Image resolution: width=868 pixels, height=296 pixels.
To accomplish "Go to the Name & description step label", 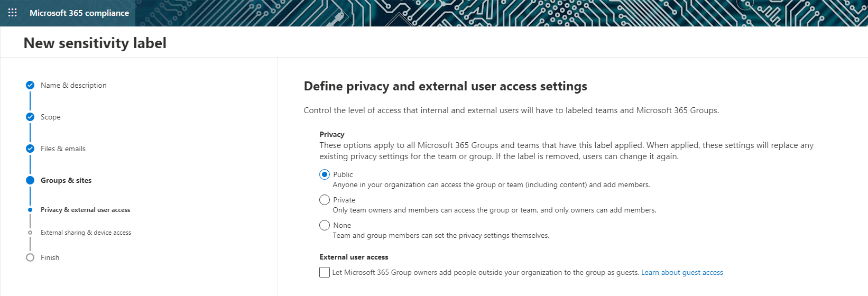I will click(73, 85).
